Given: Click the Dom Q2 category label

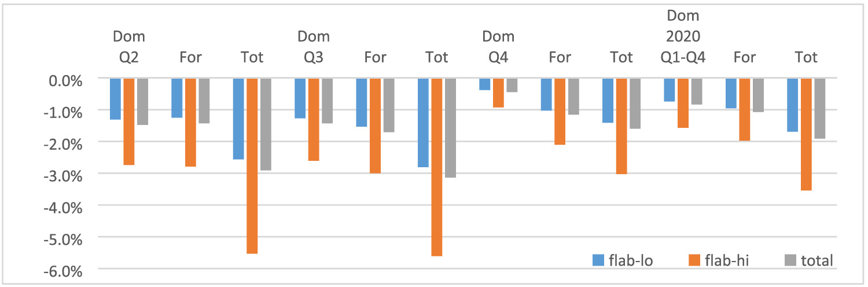Looking at the screenshot, I should click(129, 47).
